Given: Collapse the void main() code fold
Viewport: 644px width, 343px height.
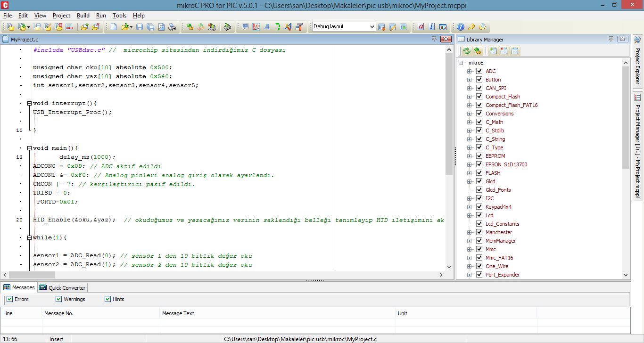Looking at the screenshot, I should tap(29, 148).
